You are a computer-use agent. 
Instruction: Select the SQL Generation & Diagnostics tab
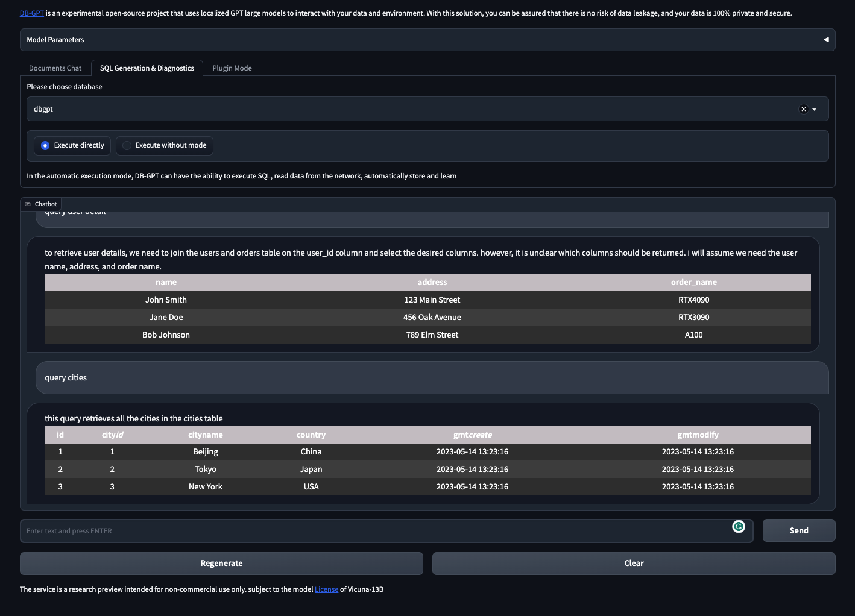(147, 68)
